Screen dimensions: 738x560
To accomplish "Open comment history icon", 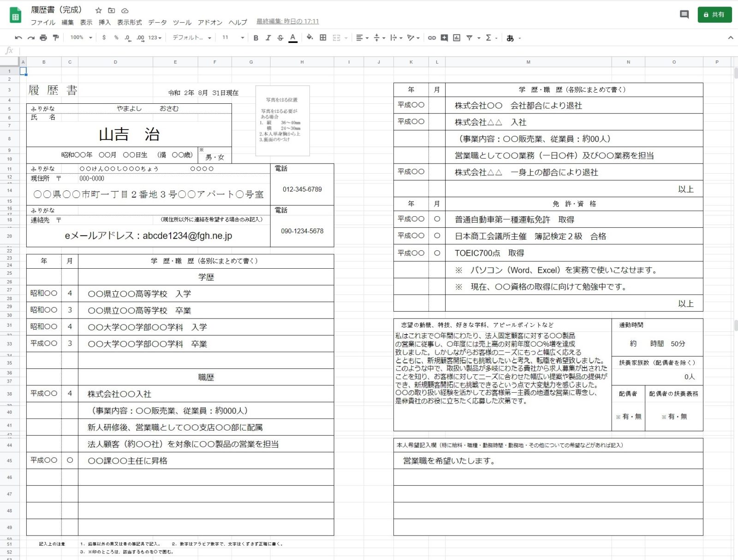I will 684,15.
